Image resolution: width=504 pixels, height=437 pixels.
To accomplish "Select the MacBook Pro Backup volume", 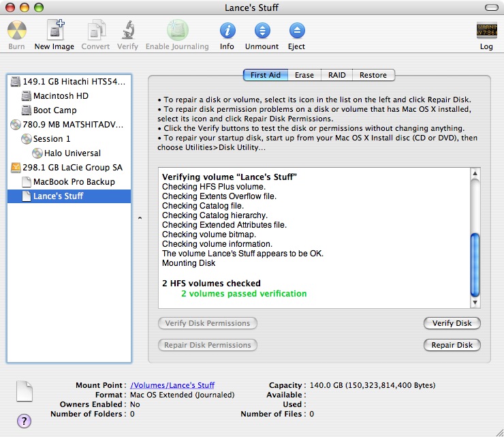I will 69,182.
